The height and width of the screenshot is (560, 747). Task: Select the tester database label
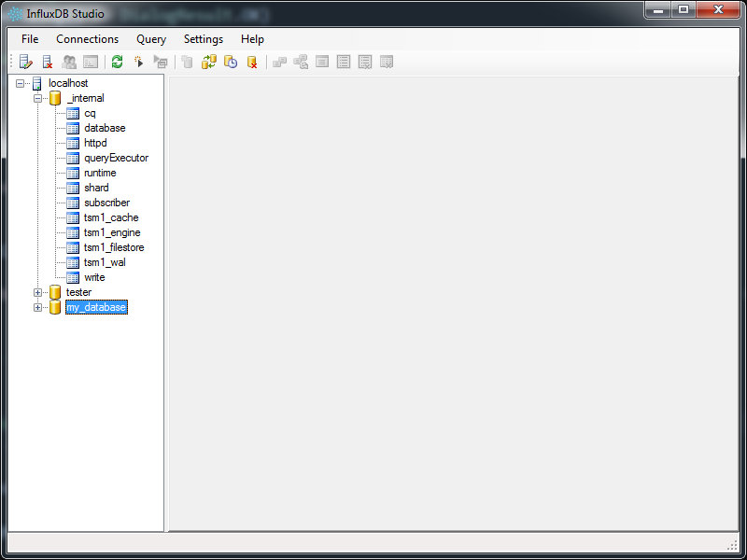coord(78,292)
